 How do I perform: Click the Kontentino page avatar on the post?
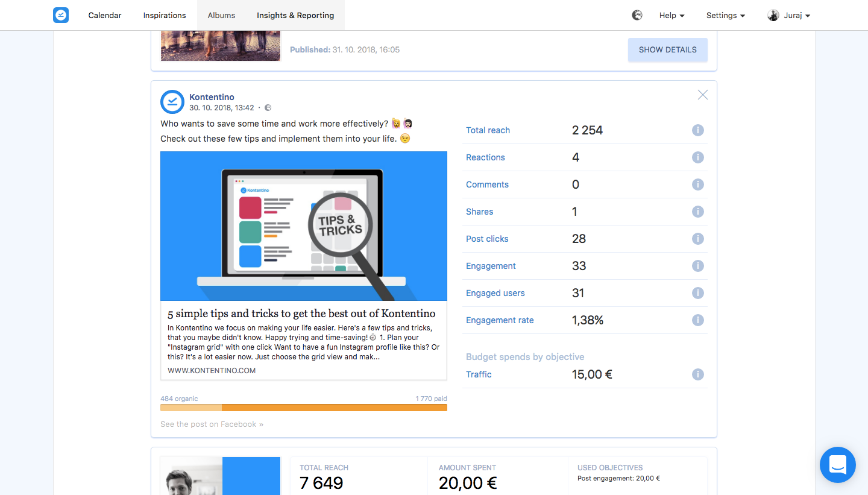point(172,102)
